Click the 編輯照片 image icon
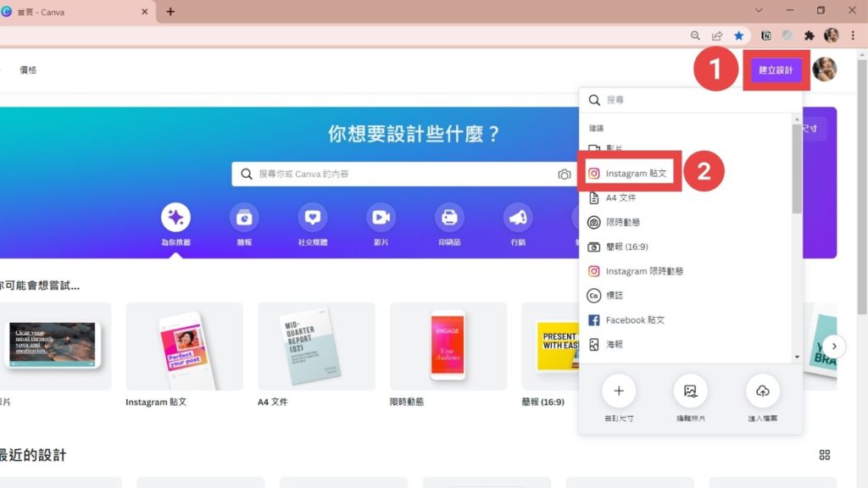The image size is (868, 488). click(x=690, y=391)
